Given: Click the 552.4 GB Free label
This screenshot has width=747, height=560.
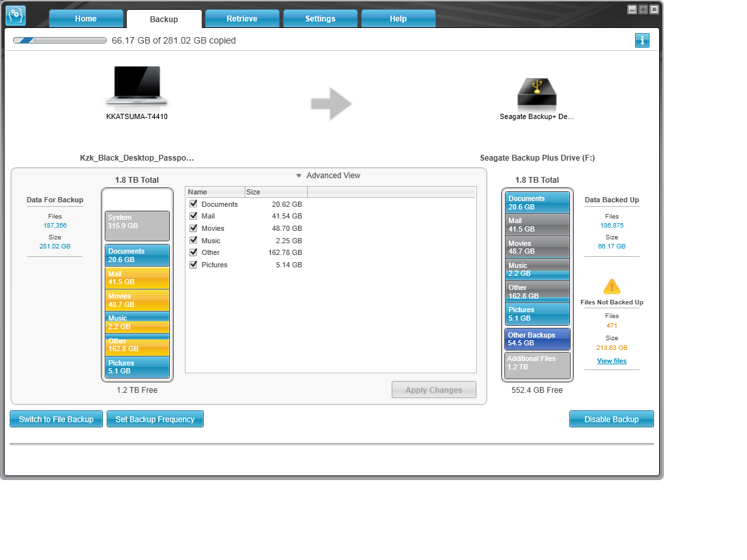Looking at the screenshot, I should click(537, 390).
